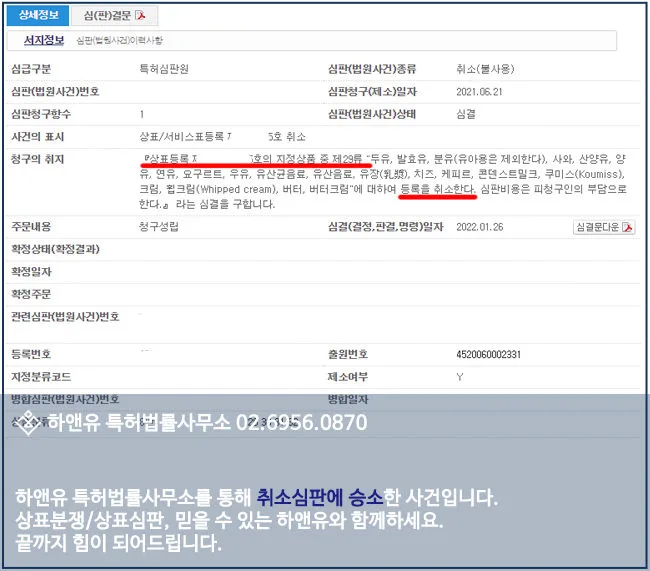
Task: Click the 취소(불사용) case type value
Action: [485, 69]
